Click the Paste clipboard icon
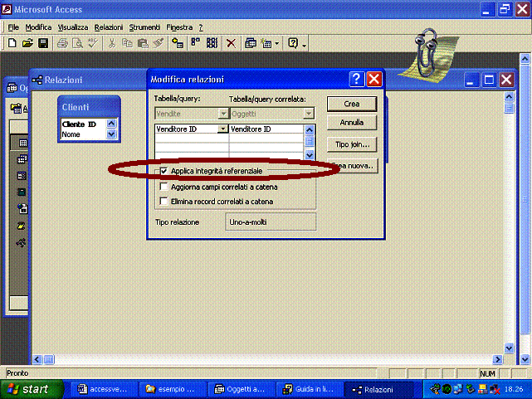 tap(143, 43)
